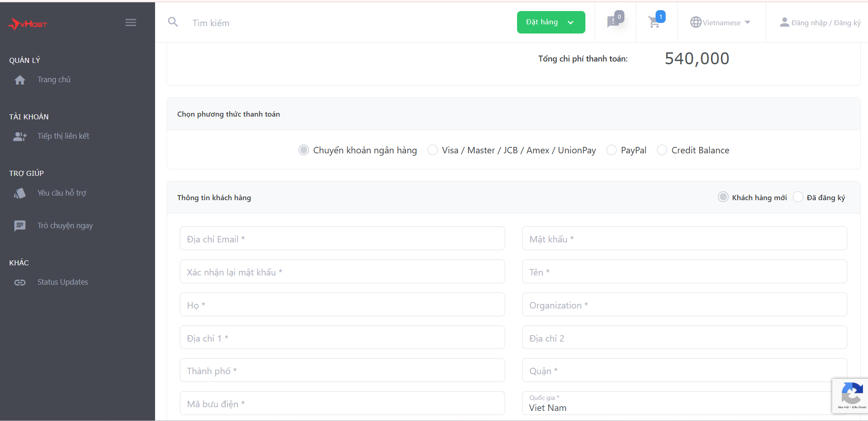Click the vHost logo
The width and height of the screenshot is (868, 421).
click(x=28, y=23)
